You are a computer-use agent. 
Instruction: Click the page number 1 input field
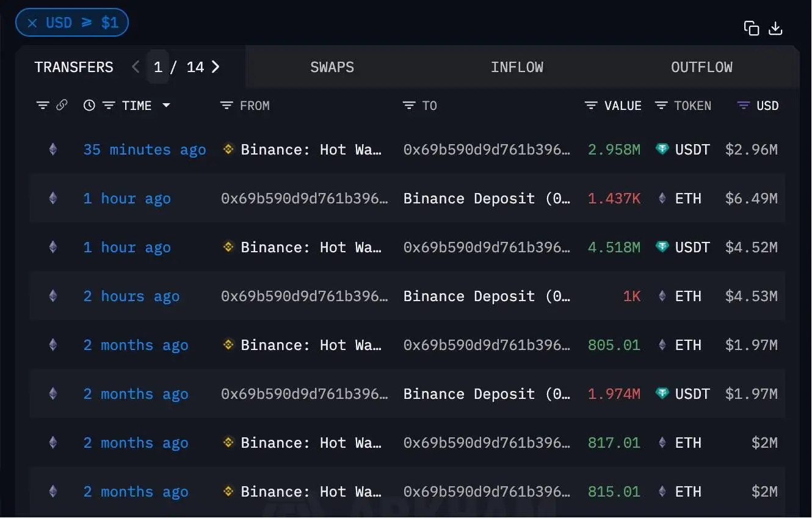pyautogui.click(x=158, y=67)
